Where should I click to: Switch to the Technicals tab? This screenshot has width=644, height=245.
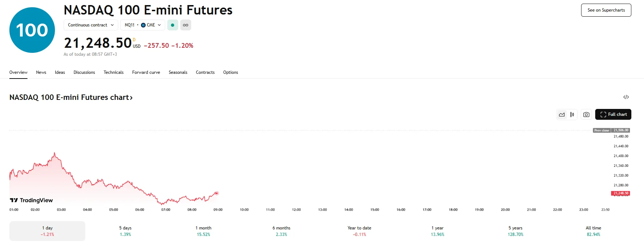pyautogui.click(x=113, y=72)
